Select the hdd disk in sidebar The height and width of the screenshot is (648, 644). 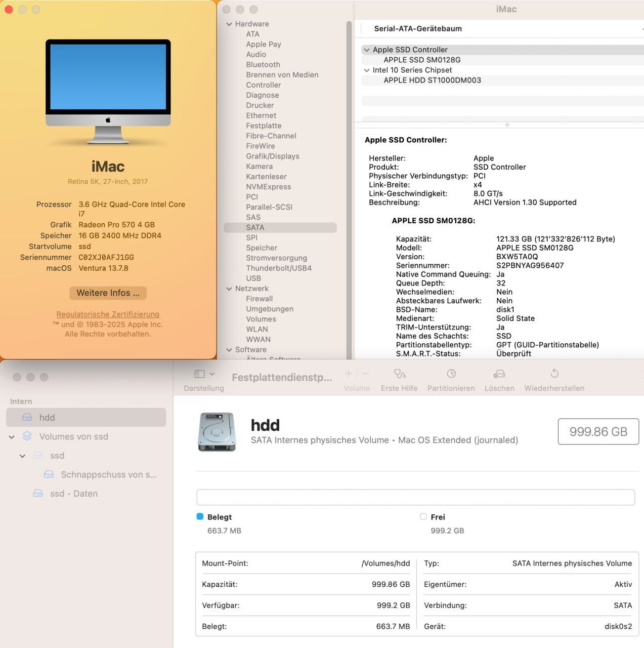[x=86, y=417]
